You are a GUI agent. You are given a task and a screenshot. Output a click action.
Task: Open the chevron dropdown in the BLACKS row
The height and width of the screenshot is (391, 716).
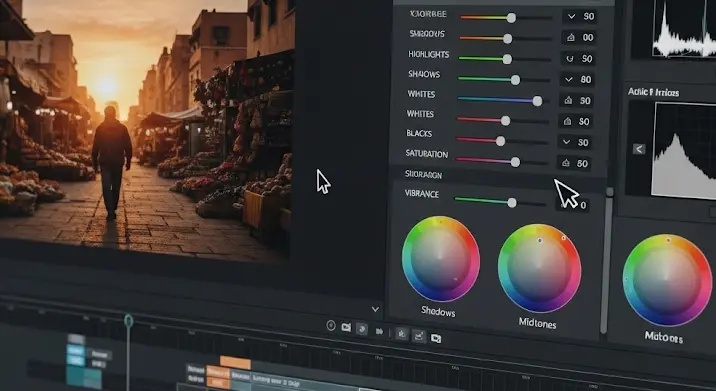(566, 142)
